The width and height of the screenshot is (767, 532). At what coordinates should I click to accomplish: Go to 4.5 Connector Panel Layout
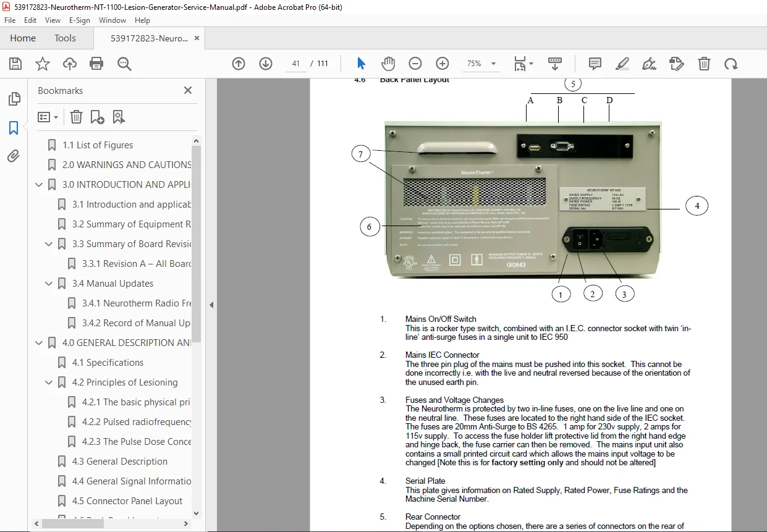pyautogui.click(x=127, y=501)
